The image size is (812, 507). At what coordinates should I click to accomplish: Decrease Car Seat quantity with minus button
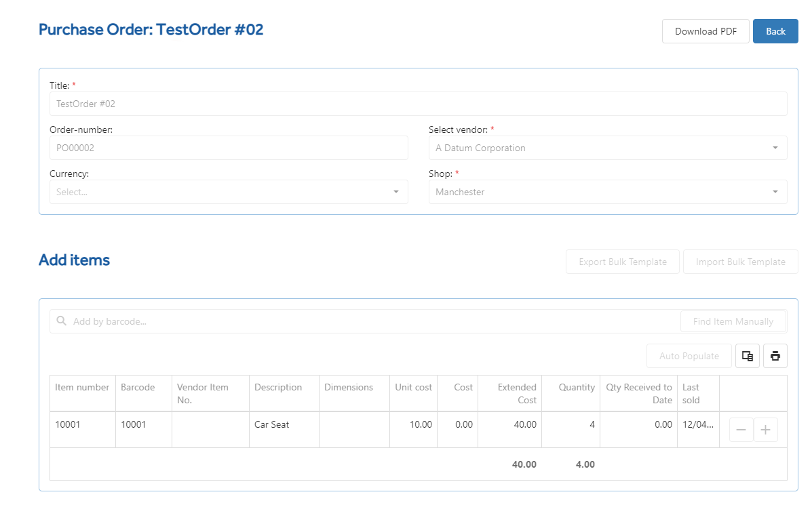[741, 430]
